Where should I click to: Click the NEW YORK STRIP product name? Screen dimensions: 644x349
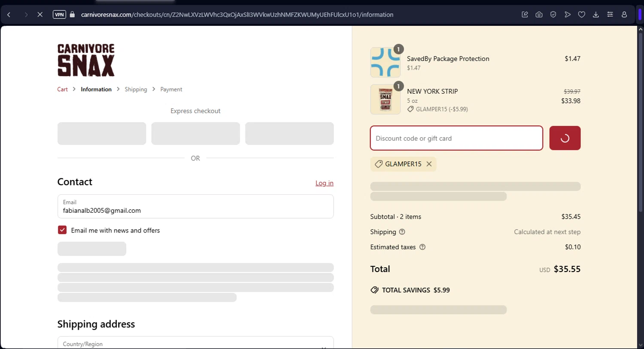(x=432, y=91)
